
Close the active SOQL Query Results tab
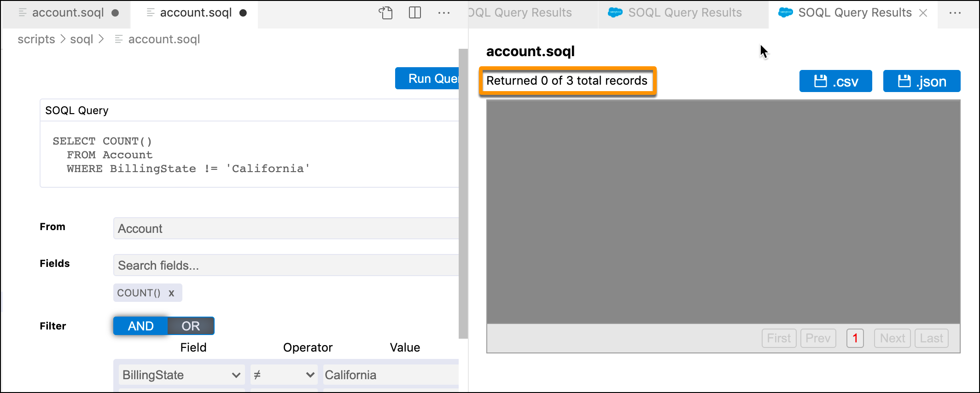923,13
